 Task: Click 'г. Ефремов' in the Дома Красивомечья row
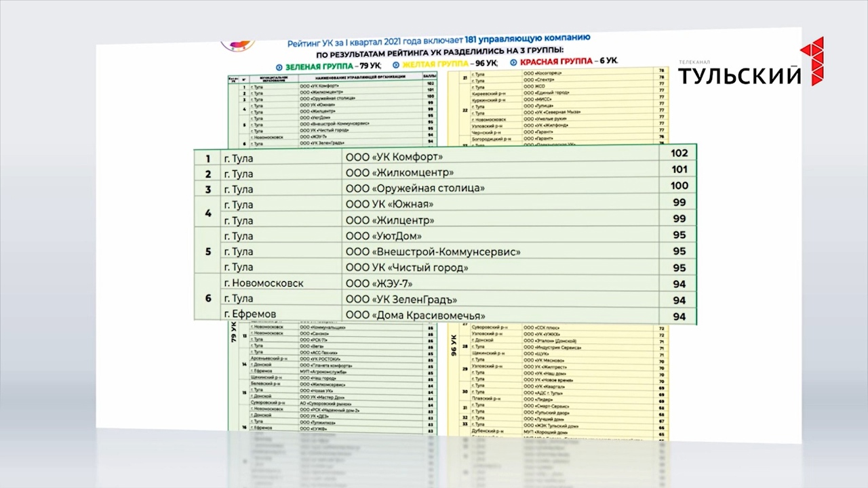[250, 314]
